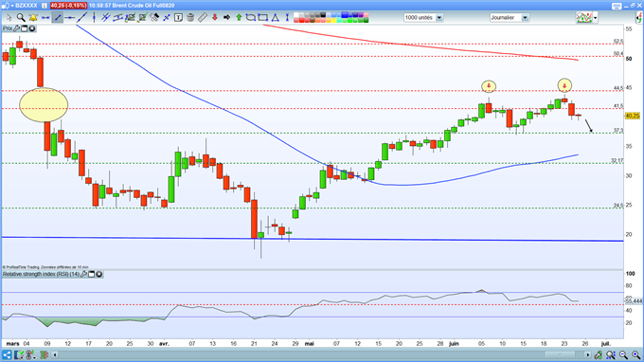
Task: Close the Prix panel
Action: point(32,28)
